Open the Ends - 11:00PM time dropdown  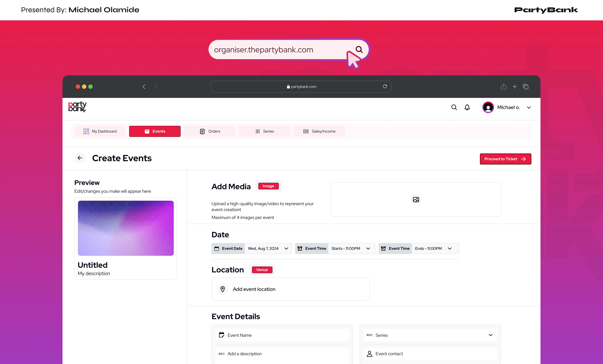(435, 248)
